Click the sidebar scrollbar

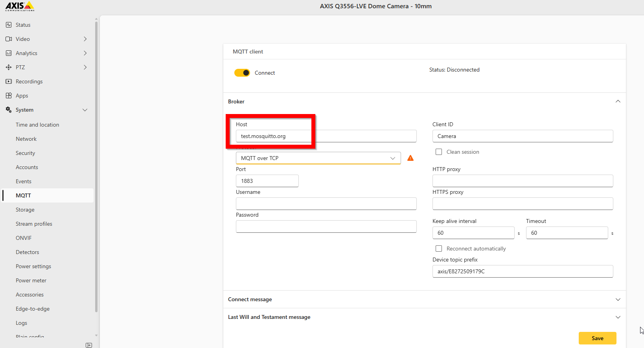(96, 167)
